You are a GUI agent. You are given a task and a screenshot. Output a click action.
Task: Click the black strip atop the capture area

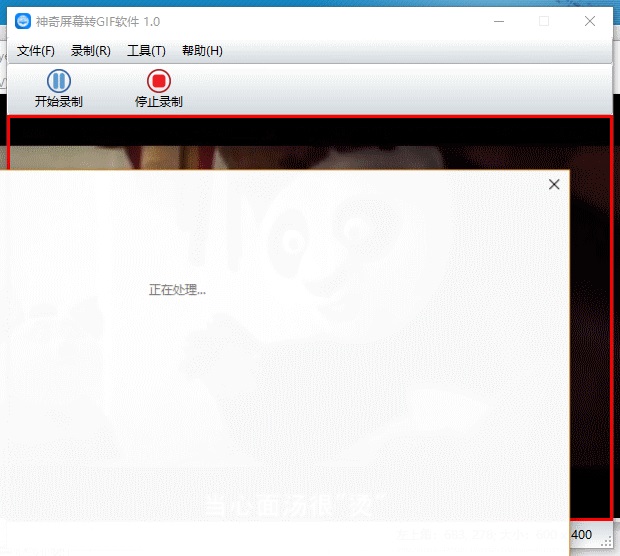coord(310,132)
